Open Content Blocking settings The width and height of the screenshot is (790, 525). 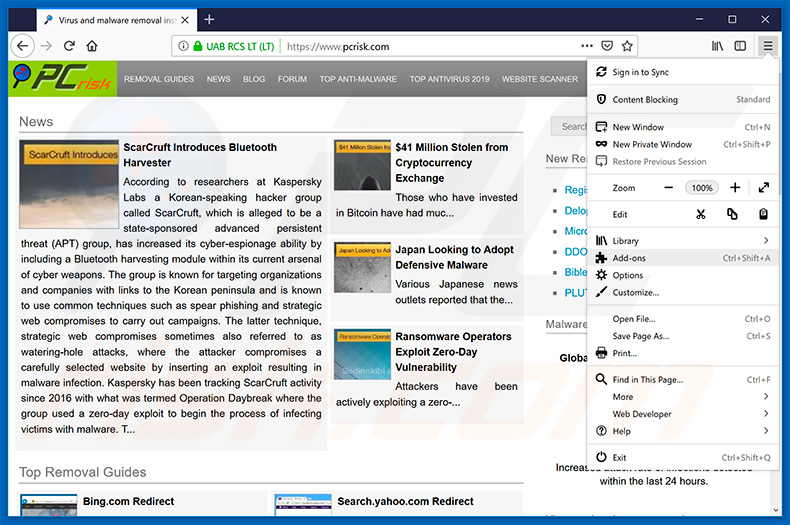tap(683, 99)
